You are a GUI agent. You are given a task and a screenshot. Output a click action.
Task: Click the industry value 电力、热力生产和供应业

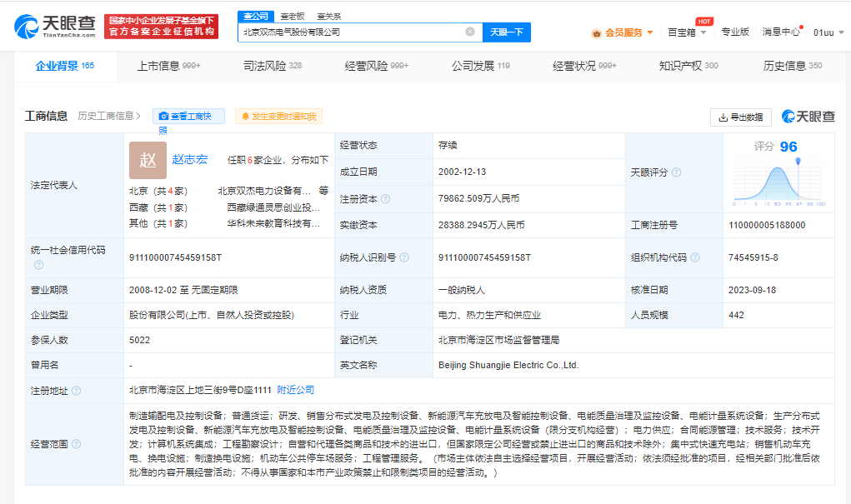489,315
